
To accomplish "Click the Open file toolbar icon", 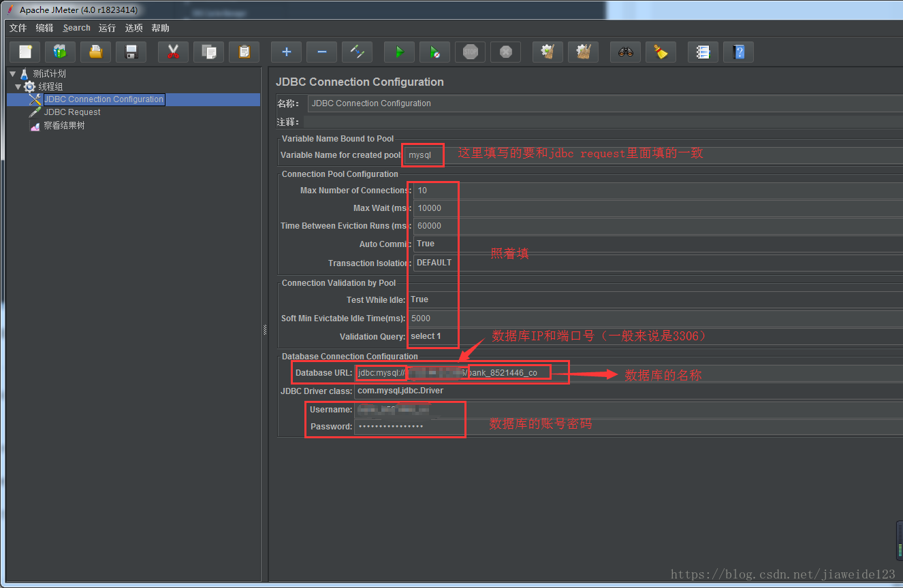I will point(96,52).
